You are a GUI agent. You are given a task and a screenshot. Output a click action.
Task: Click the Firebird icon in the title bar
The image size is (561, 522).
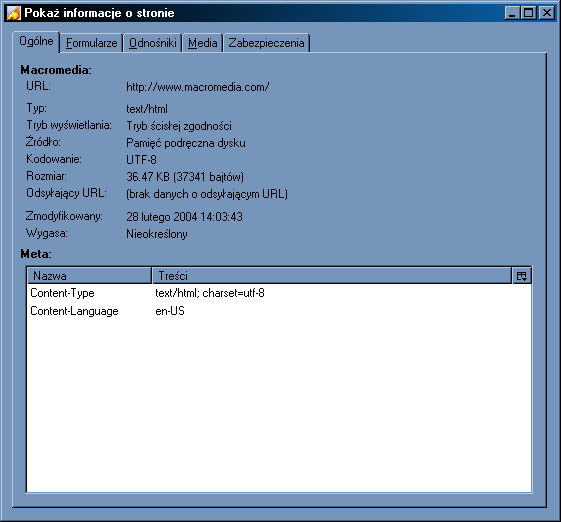[x=14, y=13]
